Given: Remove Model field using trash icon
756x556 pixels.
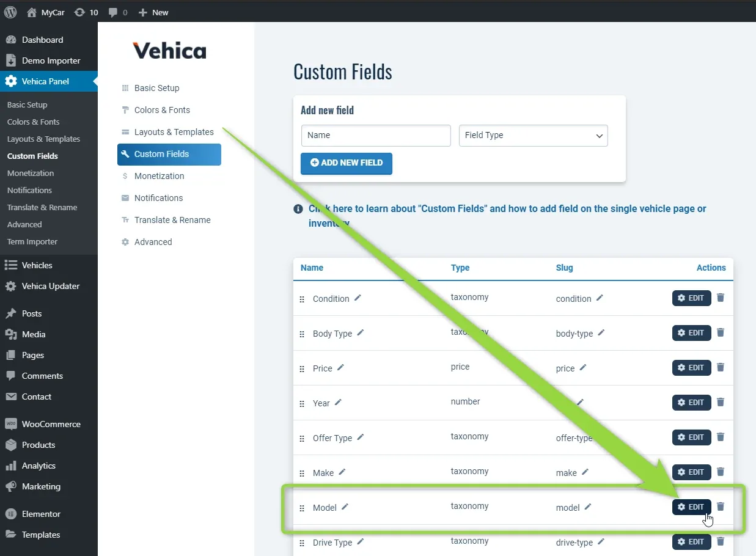Looking at the screenshot, I should (721, 507).
